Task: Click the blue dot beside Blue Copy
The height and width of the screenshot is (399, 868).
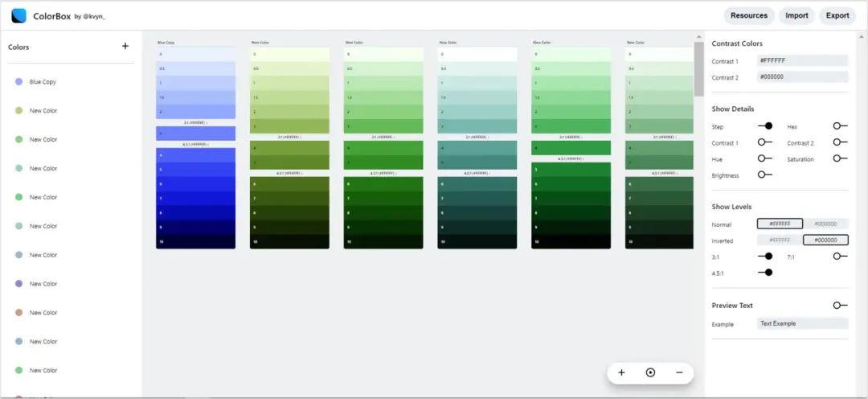Action: pos(18,81)
